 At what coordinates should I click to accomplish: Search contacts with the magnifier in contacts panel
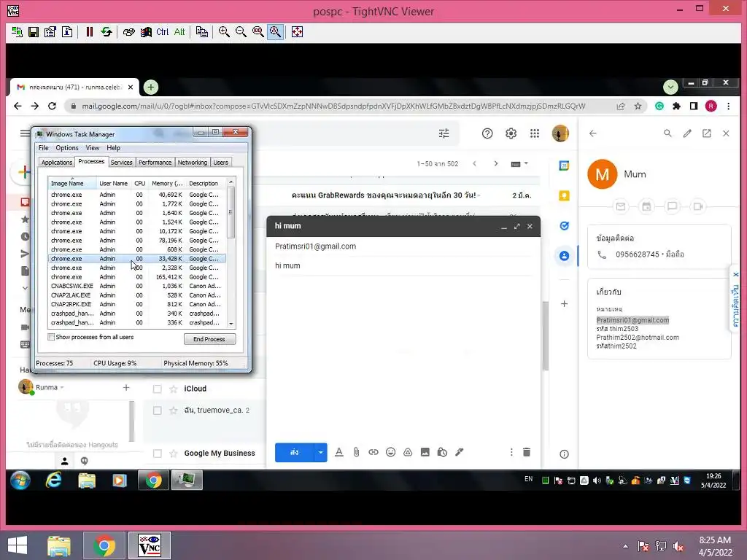click(x=668, y=134)
